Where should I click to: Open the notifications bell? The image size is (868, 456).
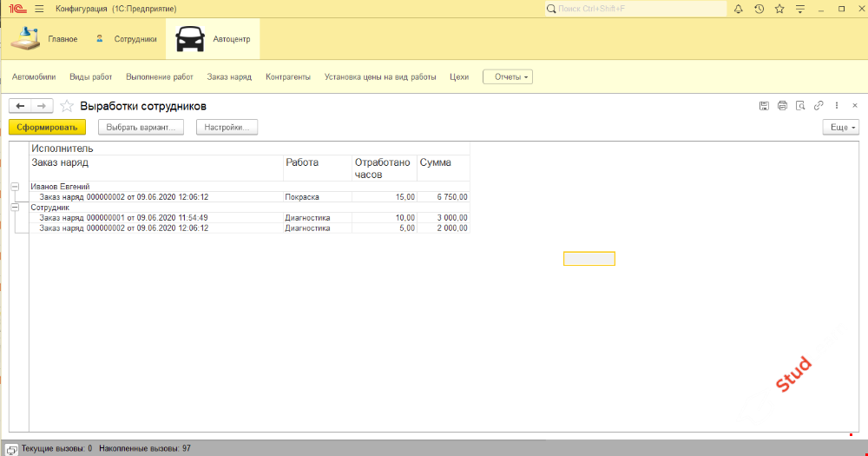(739, 9)
